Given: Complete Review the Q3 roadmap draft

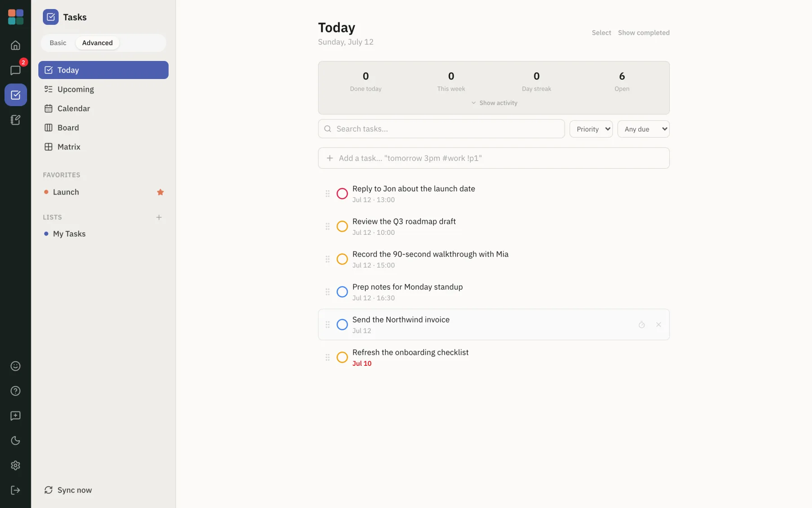Looking at the screenshot, I should click(342, 226).
